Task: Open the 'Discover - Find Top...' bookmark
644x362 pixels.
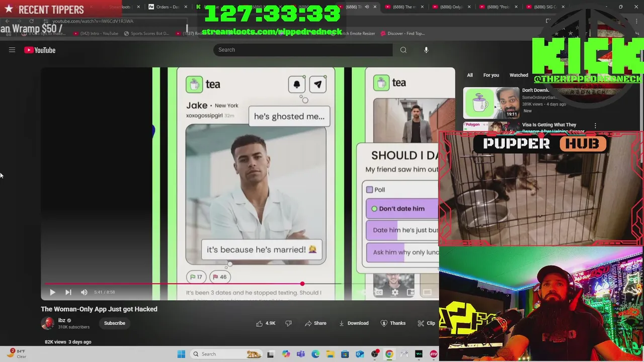Action: pos(403,34)
